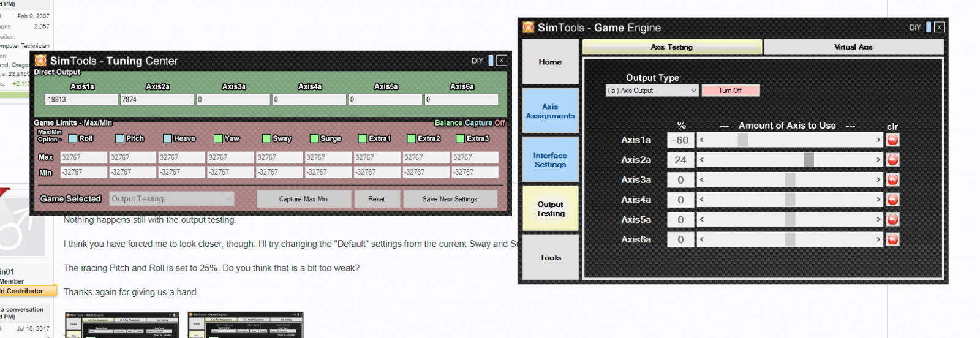Viewport: 980px width, 338px height.
Task: Click the Turn Off button
Action: (730, 90)
